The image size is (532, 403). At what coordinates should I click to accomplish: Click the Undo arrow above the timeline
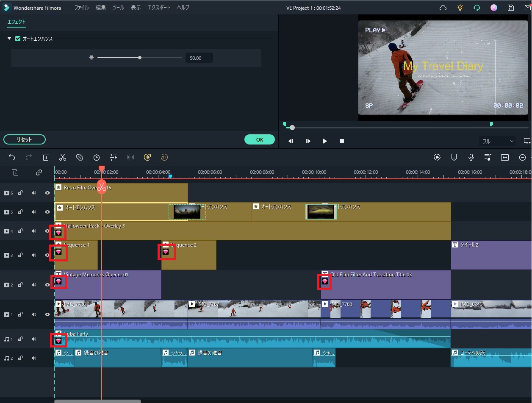click(x=12, y=157)
